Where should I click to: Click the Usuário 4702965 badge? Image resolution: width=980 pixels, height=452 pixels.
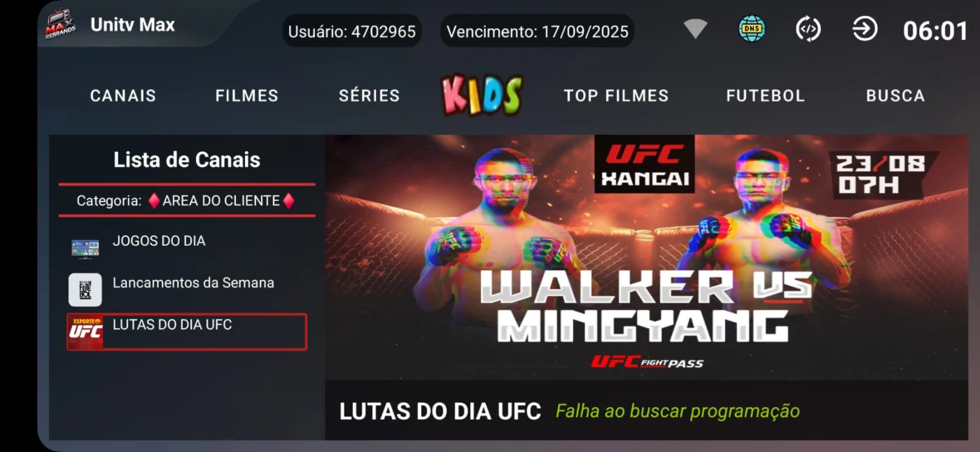pyautogui.click(x=352, y=31)
